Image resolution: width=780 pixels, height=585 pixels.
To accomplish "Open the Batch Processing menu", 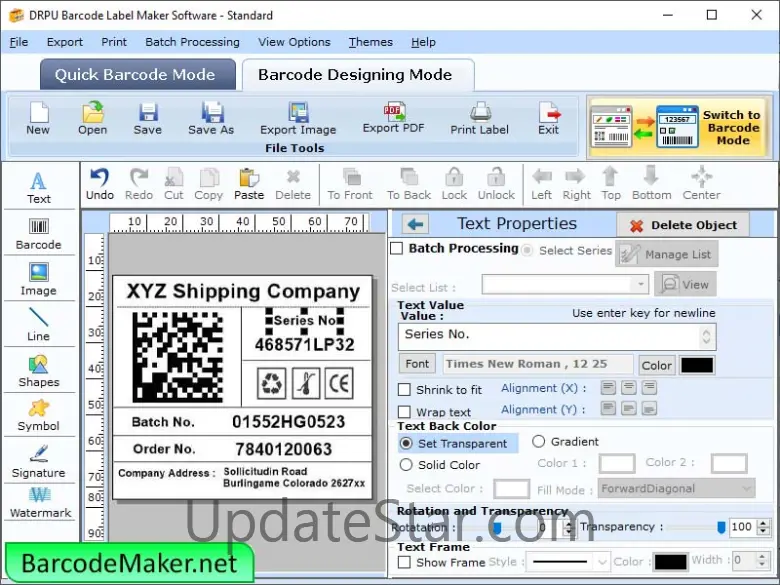I will (x=193, y=42).
